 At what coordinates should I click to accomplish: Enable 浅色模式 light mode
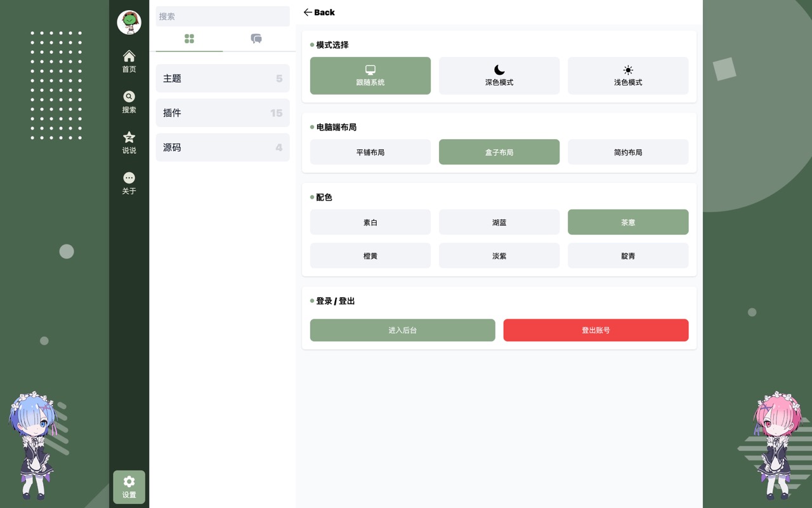coord(628,76)
